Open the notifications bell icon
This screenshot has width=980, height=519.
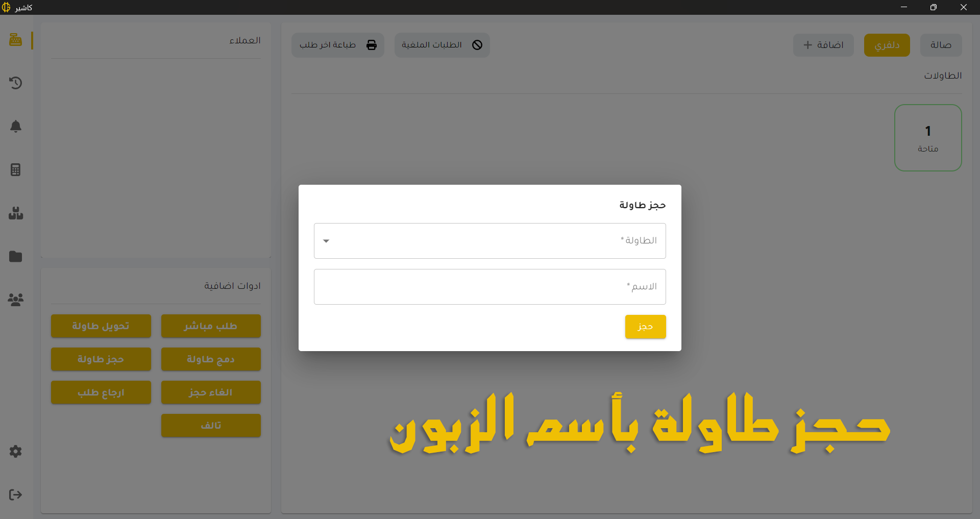pos(15,126)
